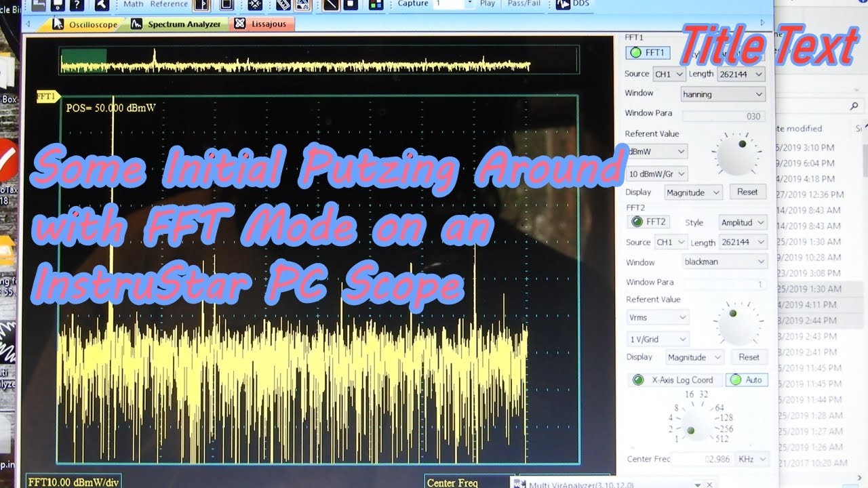Click the FFT1 Window Para input field
This screenshot has width=868, height=488.
pos(723,116)
